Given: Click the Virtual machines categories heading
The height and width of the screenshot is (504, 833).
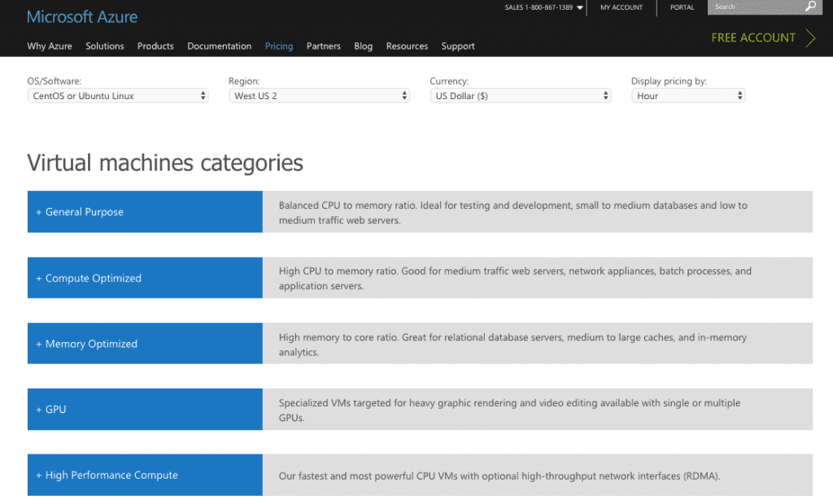Looking at the screenshot, I should pos(165,163).
